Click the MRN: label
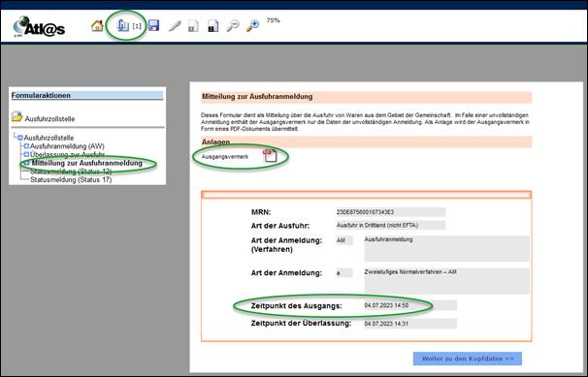Screen dimensions: 588x377 [261, 212]
